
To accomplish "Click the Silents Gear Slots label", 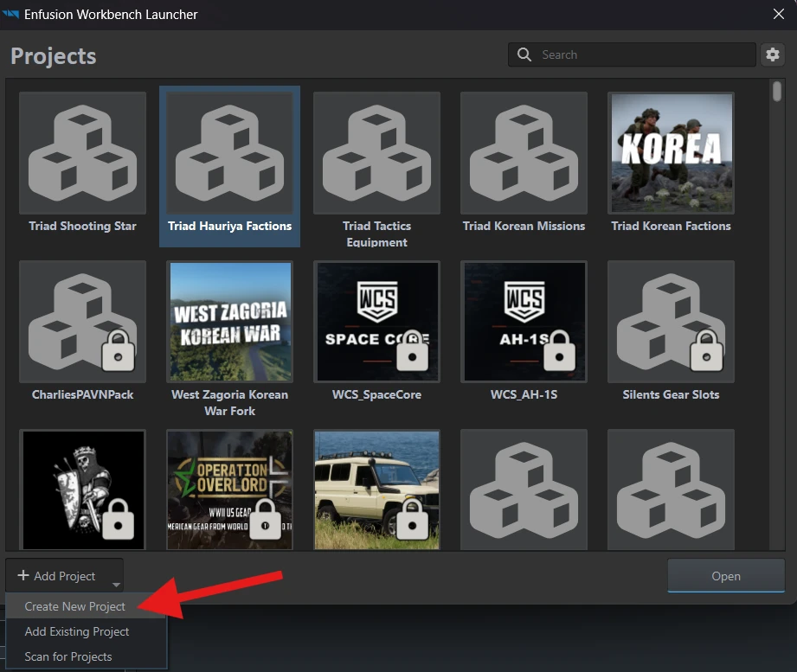I will pyautogui.click(x=671, y=394).
